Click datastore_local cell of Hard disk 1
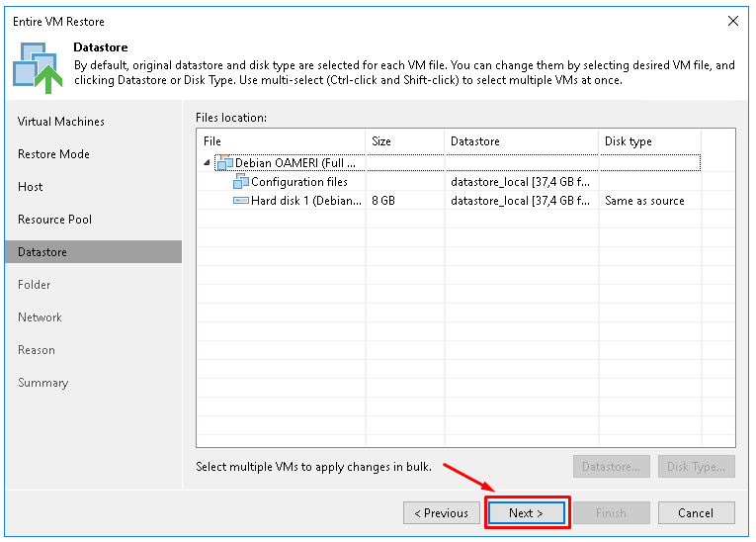This screenshot has width=756, height=542. coord(520,201)
